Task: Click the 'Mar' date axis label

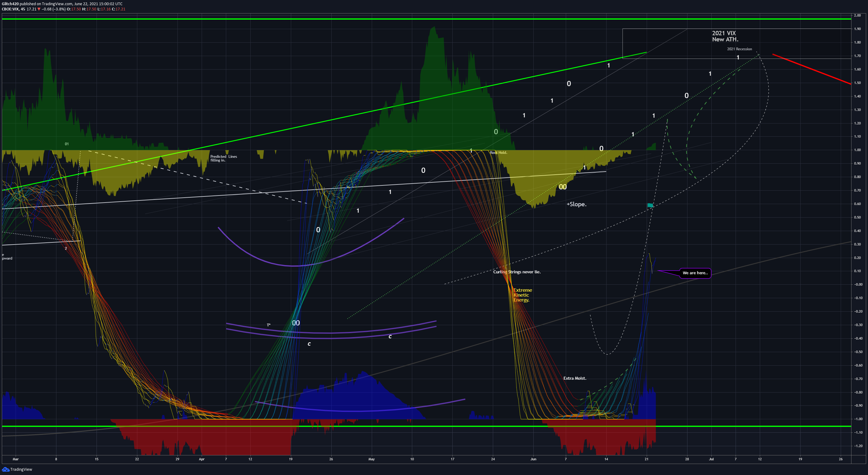Action: point(16,459)
